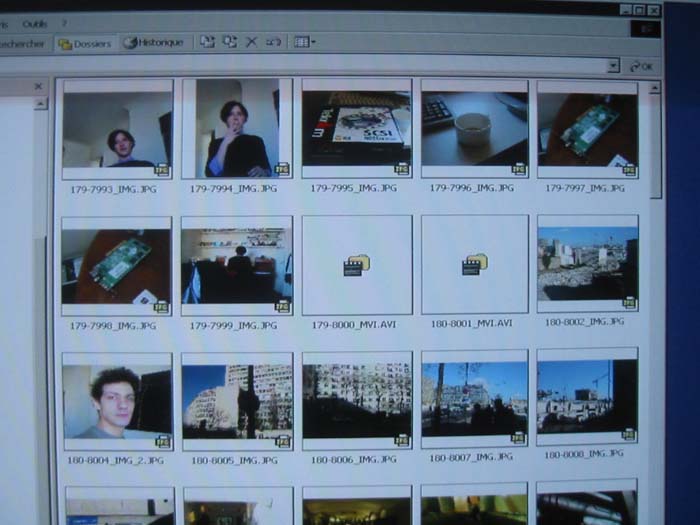Open the Views dropdown in toolbar

(x=304, y=42)
